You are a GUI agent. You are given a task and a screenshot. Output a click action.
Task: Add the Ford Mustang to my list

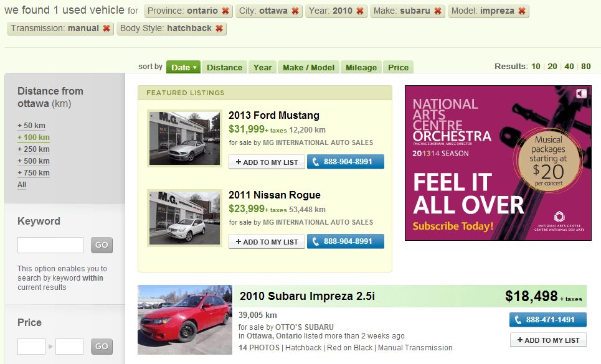click(267, 162)
